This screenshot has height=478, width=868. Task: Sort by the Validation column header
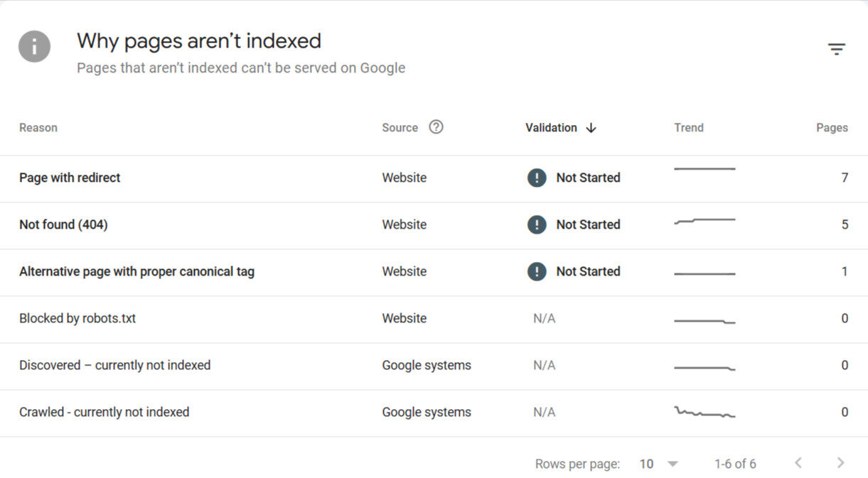pyautogui.click(x=551, y=128)
